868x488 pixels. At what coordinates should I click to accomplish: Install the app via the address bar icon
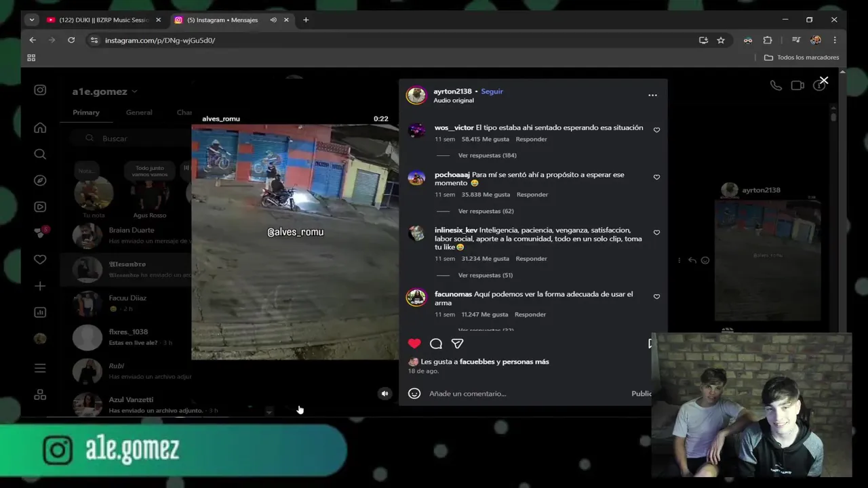tap(703, 40)
